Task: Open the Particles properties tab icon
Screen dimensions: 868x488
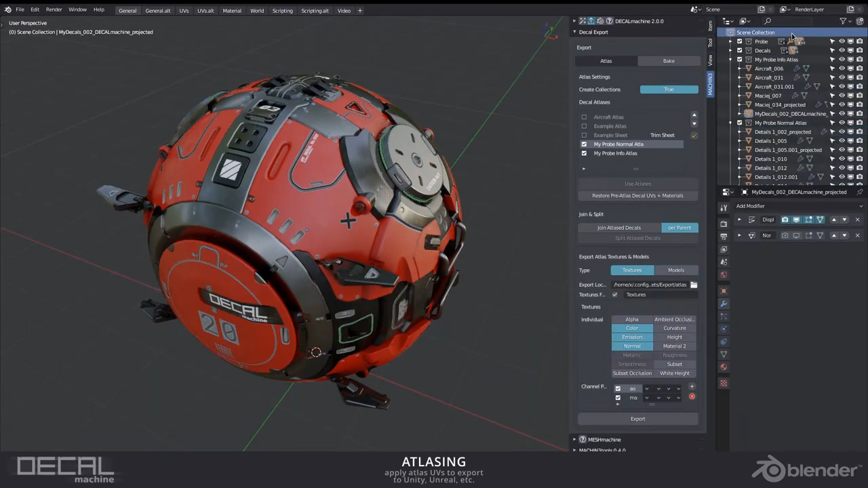Action: click(x=724, y=317)
